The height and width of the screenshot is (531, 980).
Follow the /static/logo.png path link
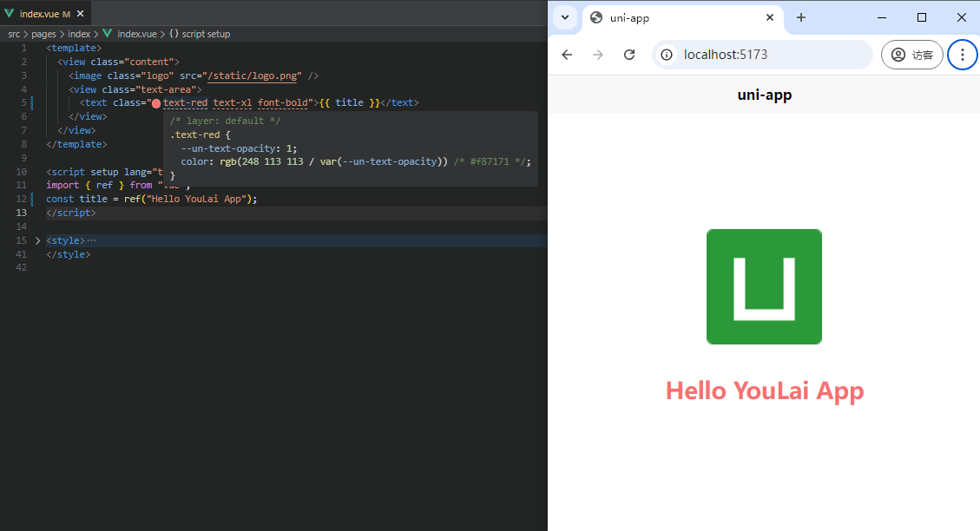coord(253,75)
